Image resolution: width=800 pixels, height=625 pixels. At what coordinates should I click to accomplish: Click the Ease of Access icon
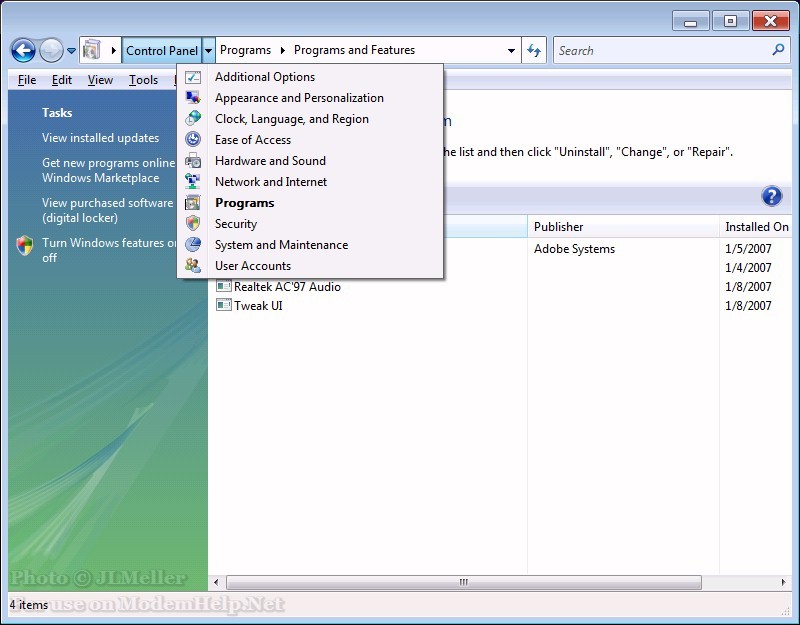coord(193,139)
